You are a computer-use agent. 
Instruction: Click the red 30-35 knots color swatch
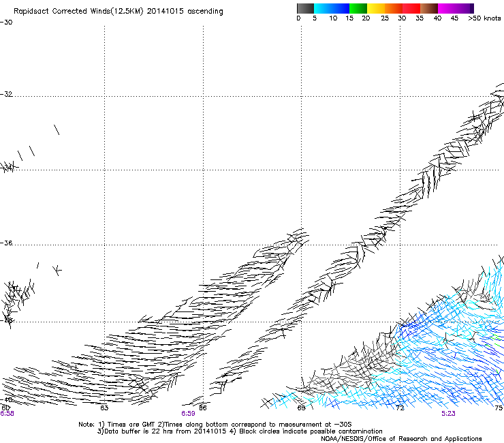coord(411,8)
